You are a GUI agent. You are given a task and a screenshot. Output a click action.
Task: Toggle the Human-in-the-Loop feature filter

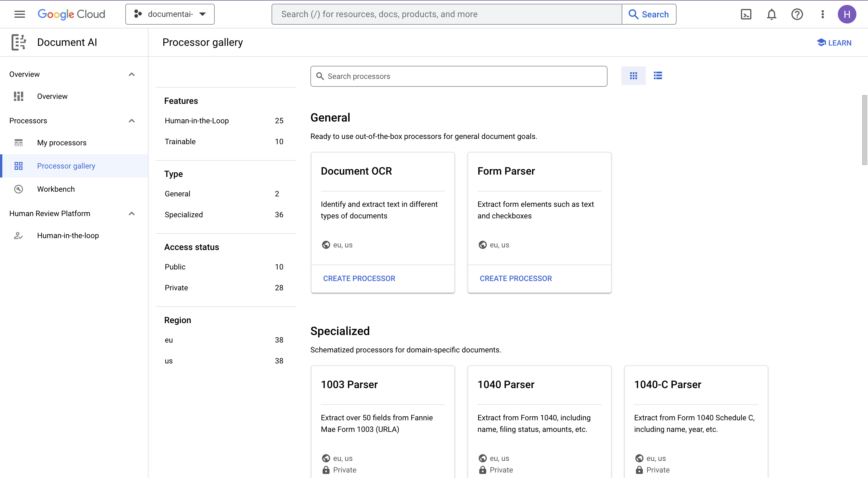click(x=197, y=121)
